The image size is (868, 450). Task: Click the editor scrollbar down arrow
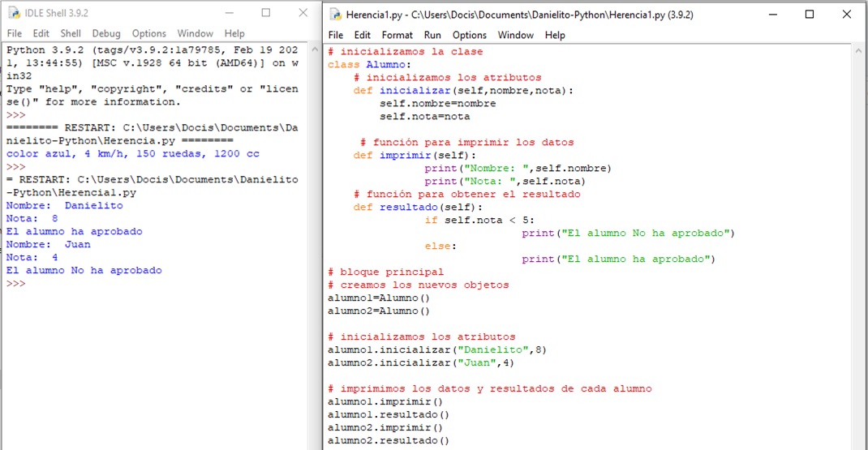[x=860, y=443]
